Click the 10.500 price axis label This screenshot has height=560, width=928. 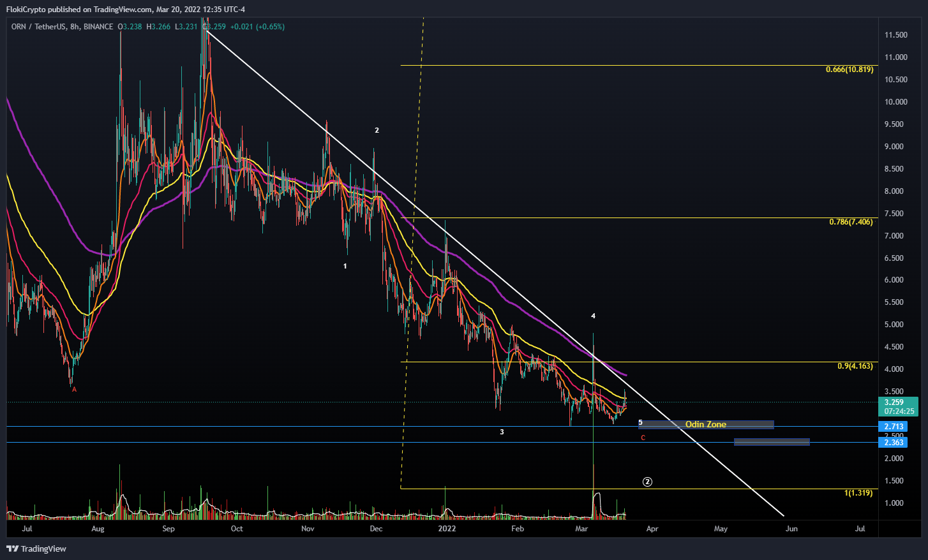[x=895, y=80]
